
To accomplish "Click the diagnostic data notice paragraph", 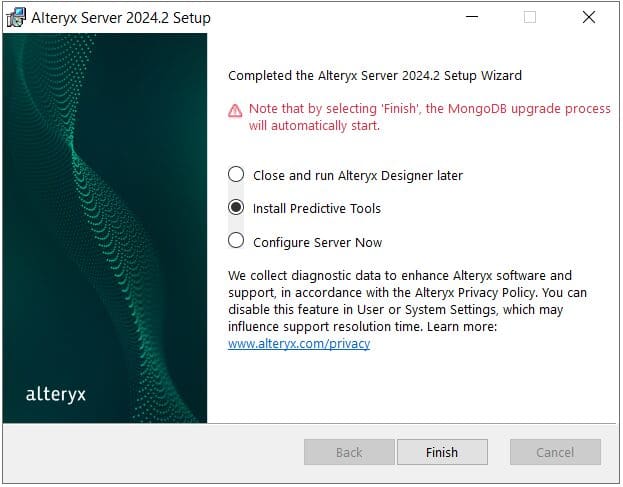I will 407,301.
